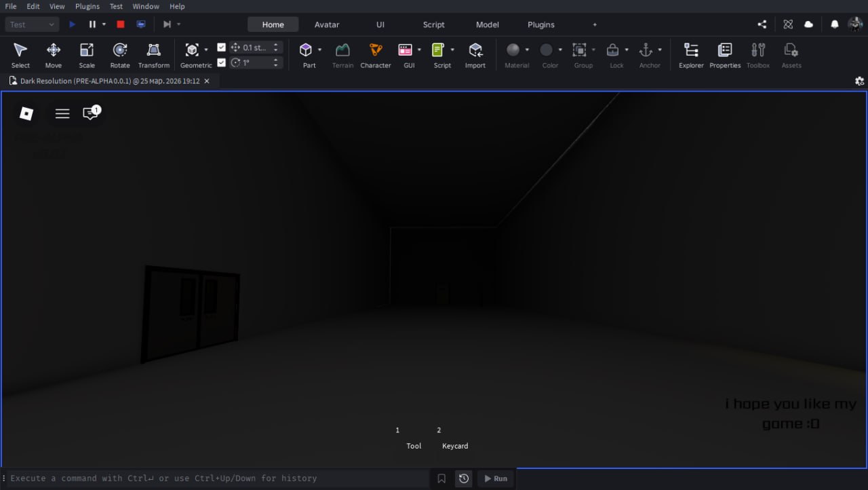Click the Import icon
Viewport: 868px width, 490px height.
(475, 55)
